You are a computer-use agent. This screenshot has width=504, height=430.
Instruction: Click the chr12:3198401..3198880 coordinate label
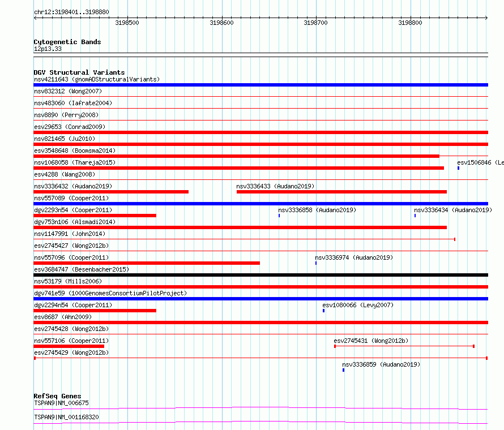pyautogui.click(x=71, y=12)
